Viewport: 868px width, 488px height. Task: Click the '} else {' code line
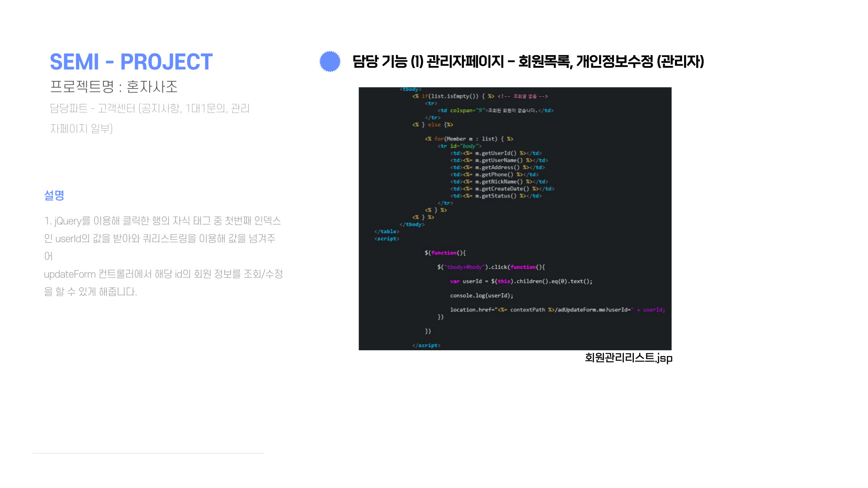point(433,125)
